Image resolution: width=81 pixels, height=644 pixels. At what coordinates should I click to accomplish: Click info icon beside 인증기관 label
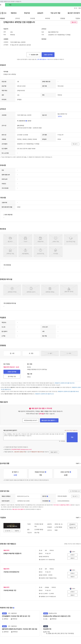pyautogui.click(x=47, y=496)
